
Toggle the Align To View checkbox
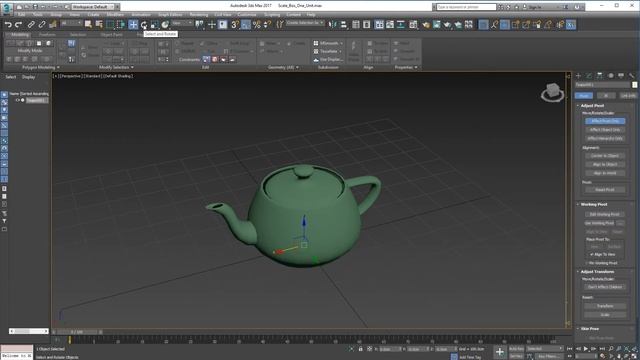592,254
